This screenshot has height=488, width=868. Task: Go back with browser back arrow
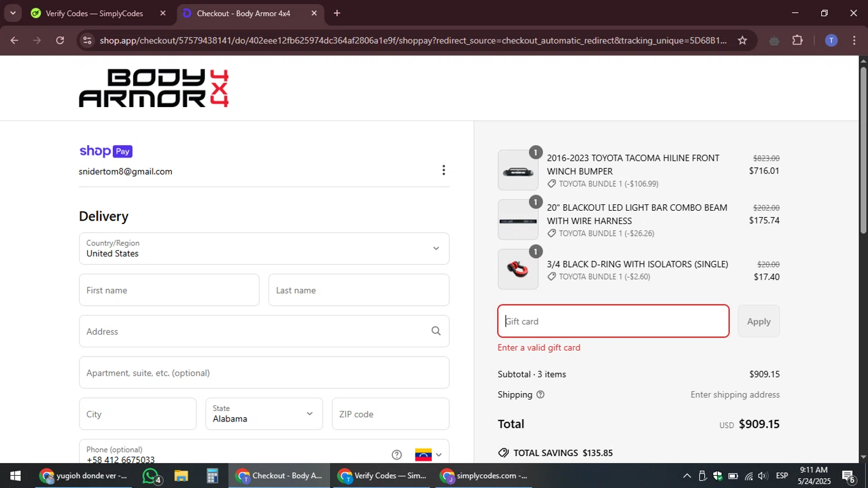pos(14,41)
